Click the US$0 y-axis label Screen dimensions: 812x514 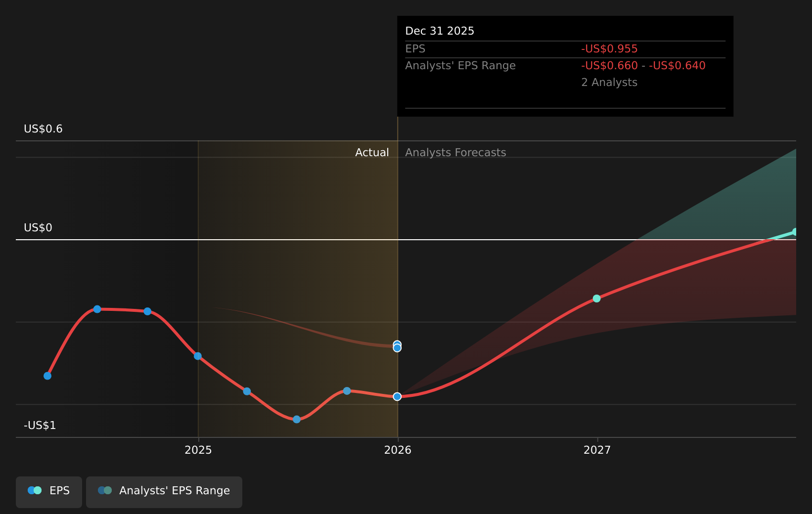[38, 228]
